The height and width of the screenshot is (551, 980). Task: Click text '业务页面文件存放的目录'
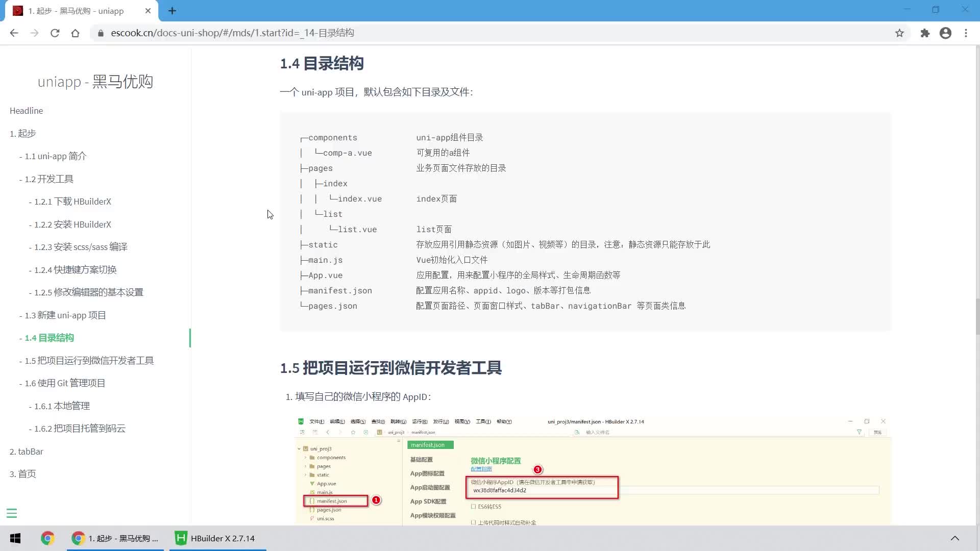[x=461, y=168]
